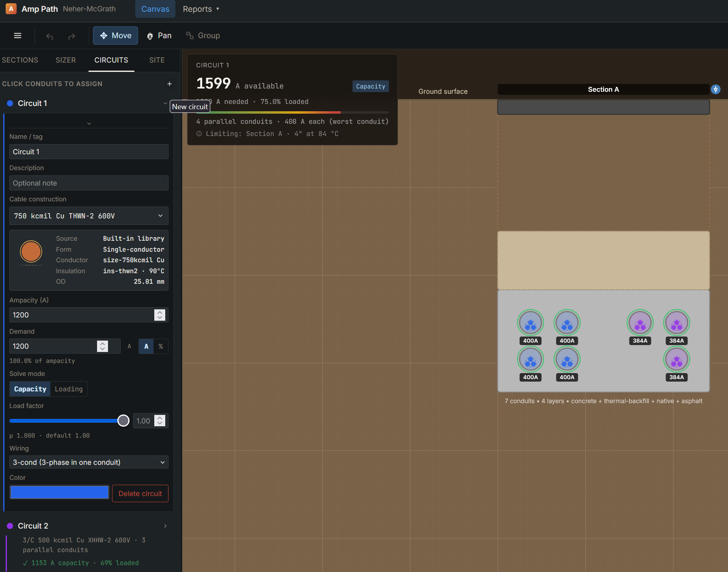Click the Description Optional note field
This screenshot has height=572, width=728.
pos(89,183)
